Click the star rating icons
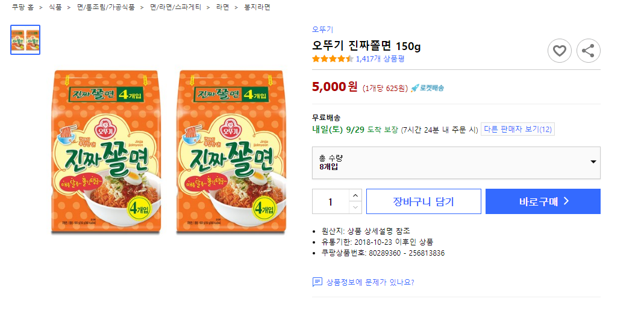644x328 pixels. tap(333, 58)
